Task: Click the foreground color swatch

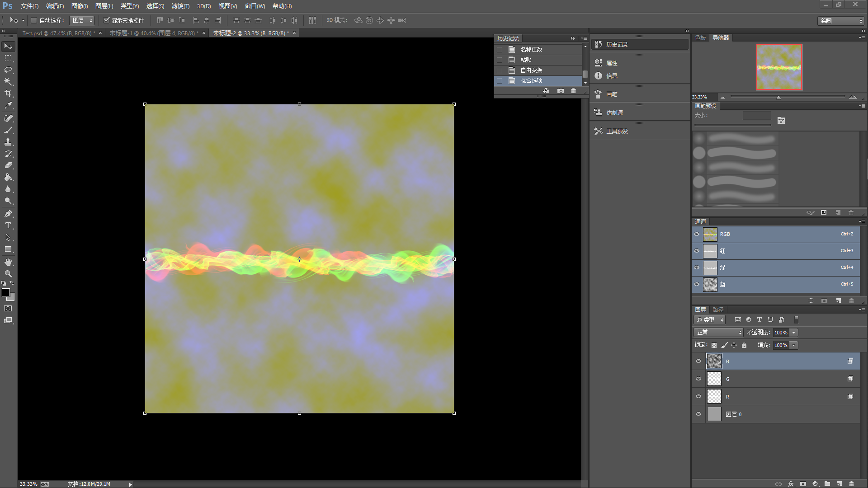Action: pyautogui.click(x=6, y=292)
